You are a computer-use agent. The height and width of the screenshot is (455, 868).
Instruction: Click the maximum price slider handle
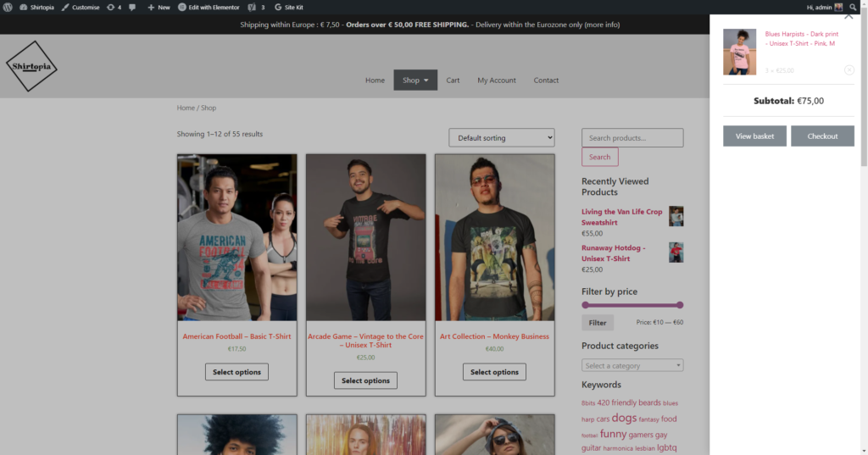point(680,305)
